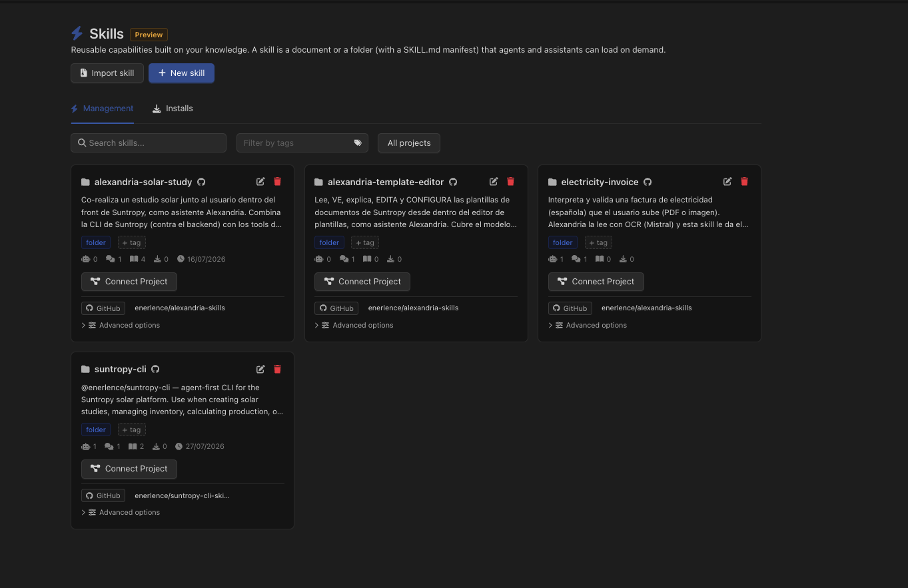Viewport: 908px width, 588px height.
Task: Delete the alexandria-template-editor skill
Action: click(511, 182)
